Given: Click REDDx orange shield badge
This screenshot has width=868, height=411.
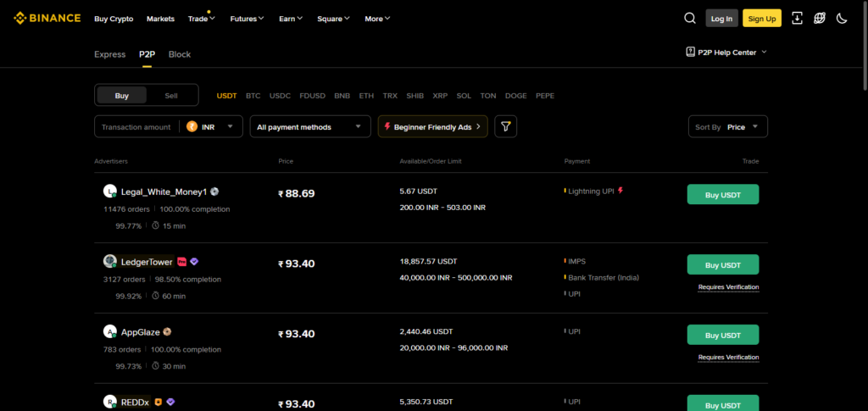Looking at the screenshot, I should click(159, 403).
